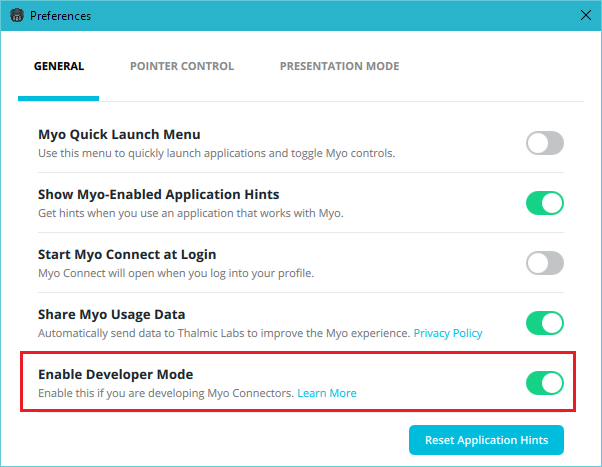This screenshot has height=467, width=602.
Task: Enable the Myo Quick Launch Menu toggle
Action: pos(545,143)
